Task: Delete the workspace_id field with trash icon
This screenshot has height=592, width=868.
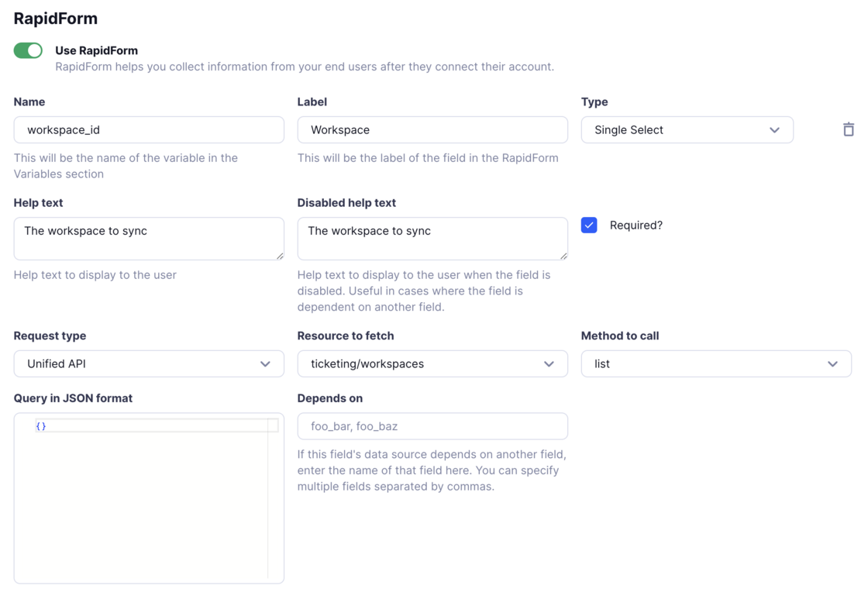Action: point(848,129)
